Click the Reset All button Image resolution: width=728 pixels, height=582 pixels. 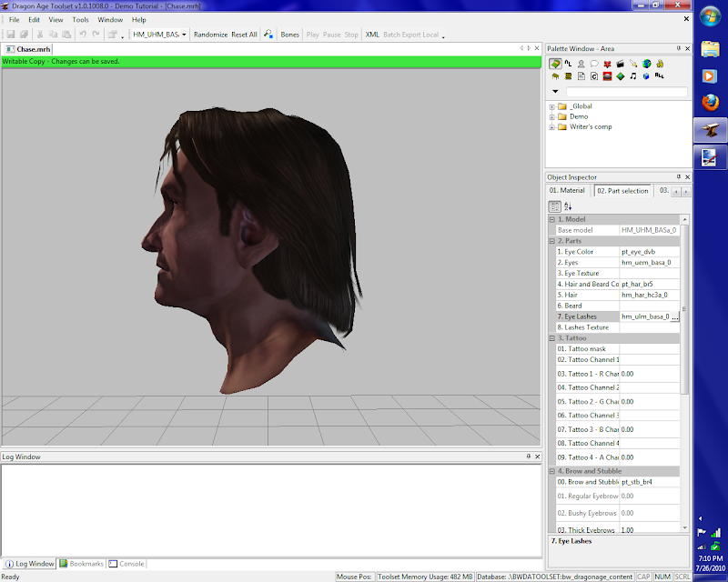click(244, 35)
